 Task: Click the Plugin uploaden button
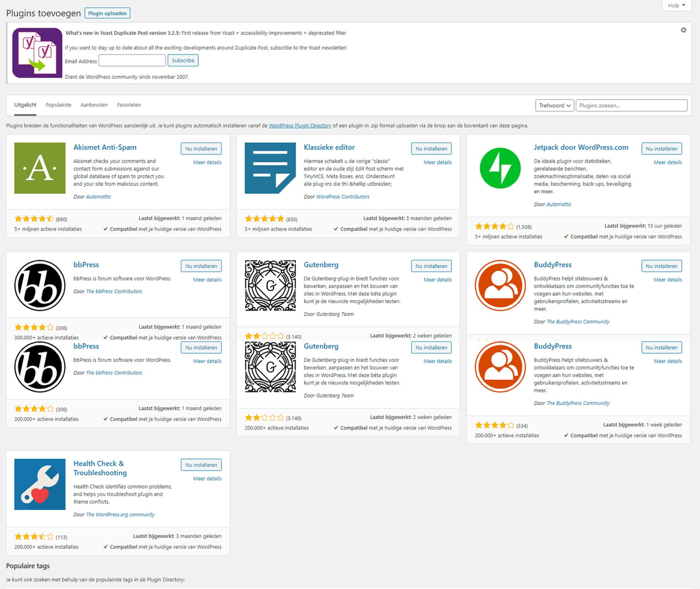(107, 13)
